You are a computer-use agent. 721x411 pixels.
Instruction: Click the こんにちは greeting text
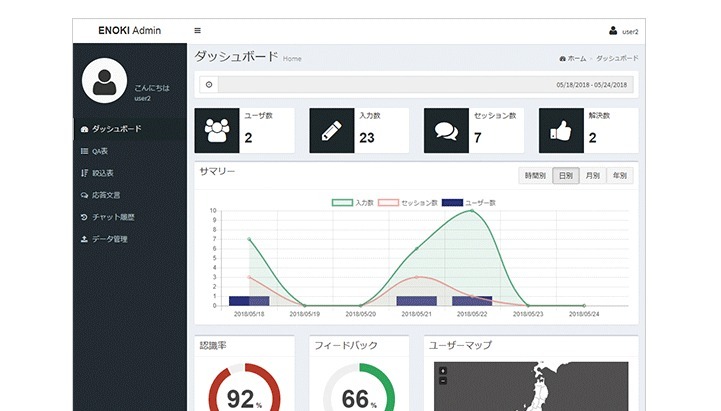coord(152,88)
